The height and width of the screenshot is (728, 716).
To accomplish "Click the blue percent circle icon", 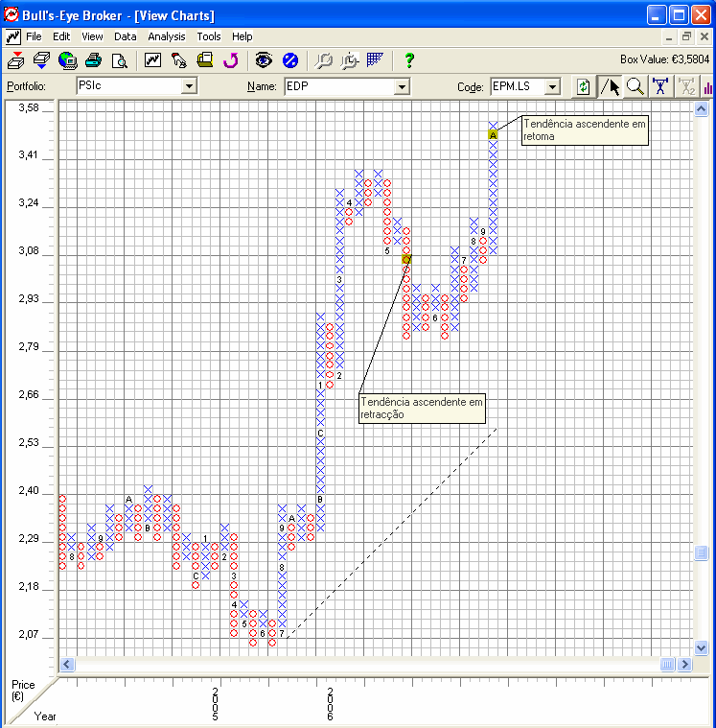I will click(290, 60).
